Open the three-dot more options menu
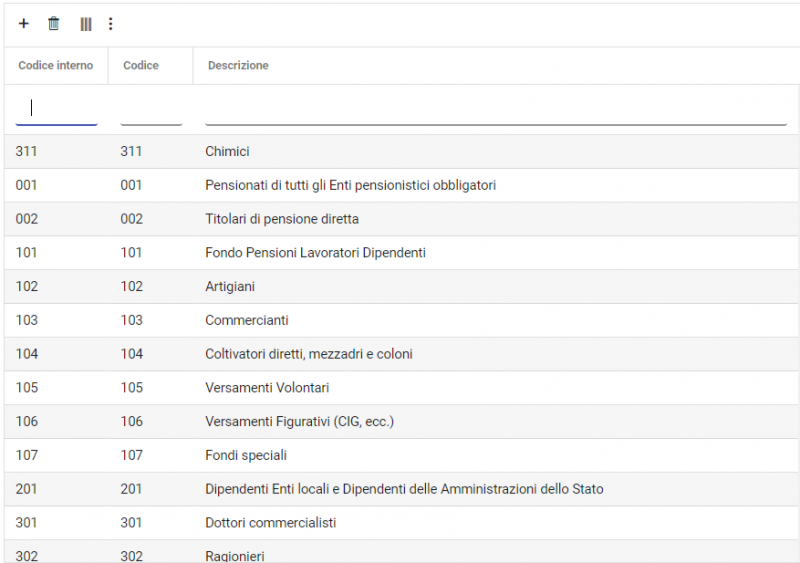This screenshot has height=563, width=800. [111, 24]
